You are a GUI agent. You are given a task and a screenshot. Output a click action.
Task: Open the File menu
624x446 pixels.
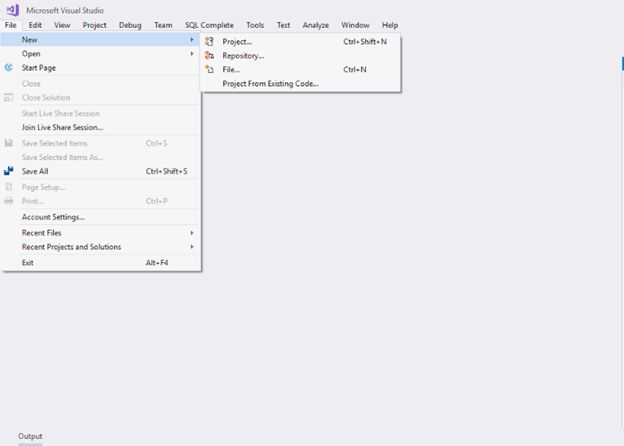coord(10,25)
